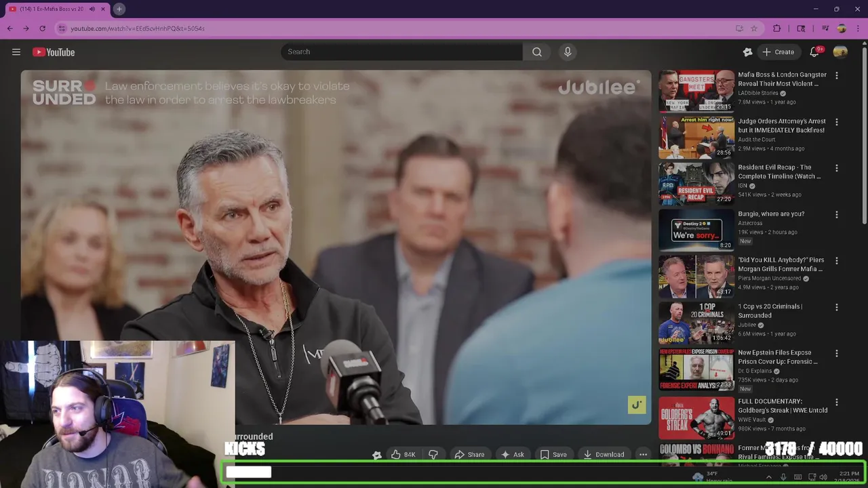Open options for Judge Orders Attorney's Arrest video
Screen dimensions: 868x488
click(x=836, y=123)
